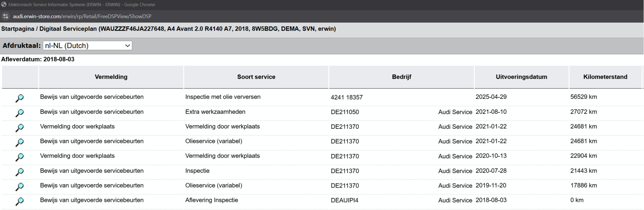This screenshot has width=644, height=210.
Task: Click the mileage '0 km'
Action: 577,200
